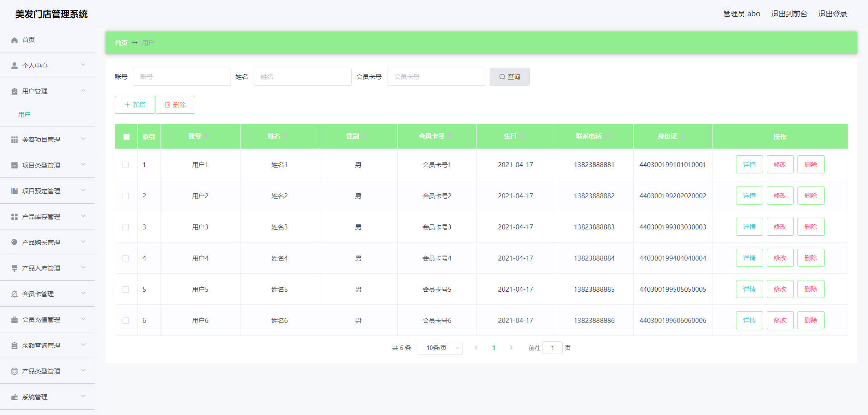Sort the table by 账号 column arrows

click(207, 136)
